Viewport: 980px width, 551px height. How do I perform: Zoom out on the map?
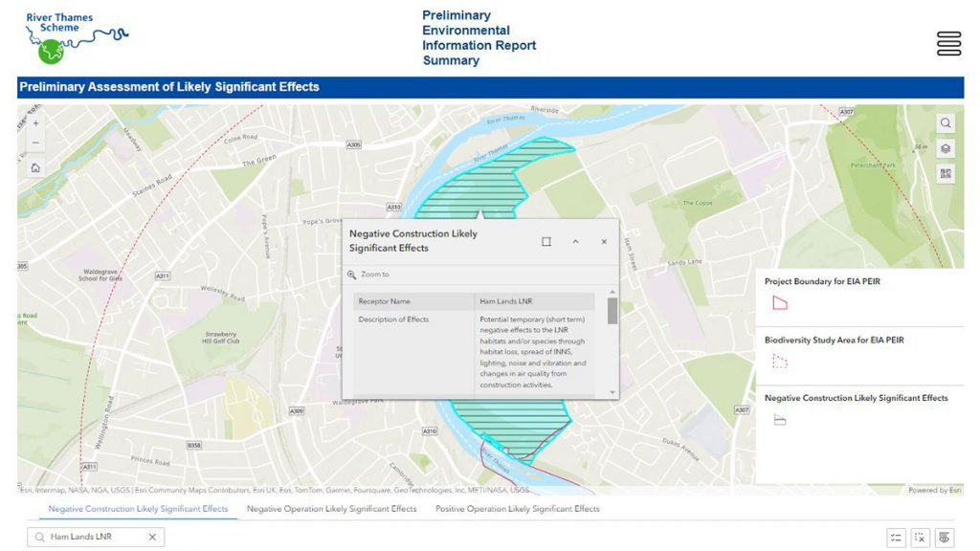click(35, 143)
